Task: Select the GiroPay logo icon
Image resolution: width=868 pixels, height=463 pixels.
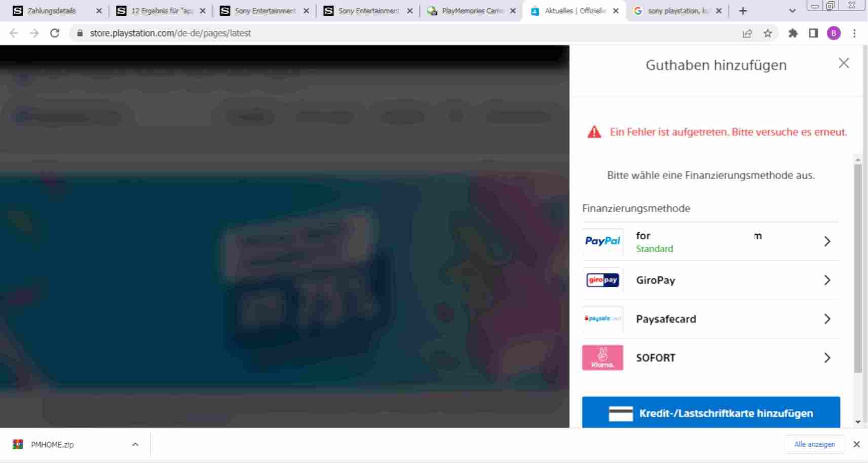Action: point(602,280)
